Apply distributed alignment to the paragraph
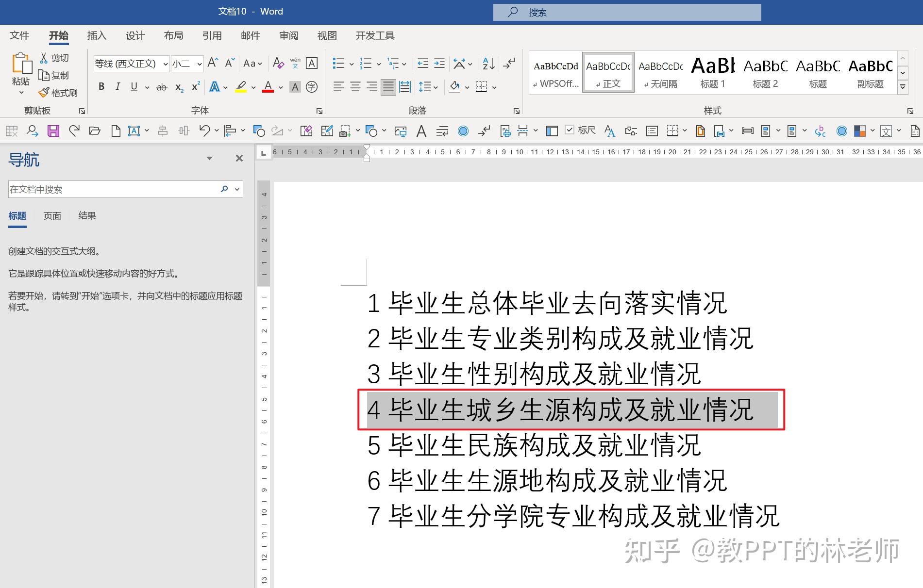The image size is (923, 588). click(405, 87)
